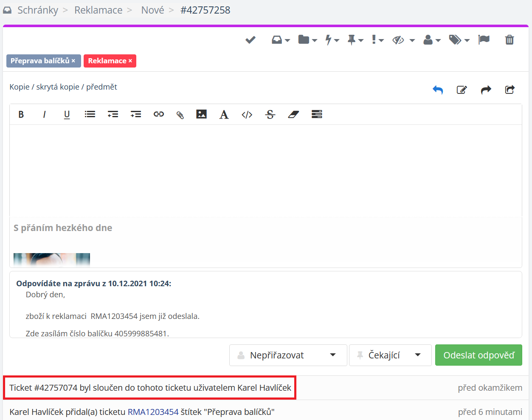The height and width of the screenshot is (420, 532).
Task: Remove the Přeprava balíčků tag
Action: (73, 61)
